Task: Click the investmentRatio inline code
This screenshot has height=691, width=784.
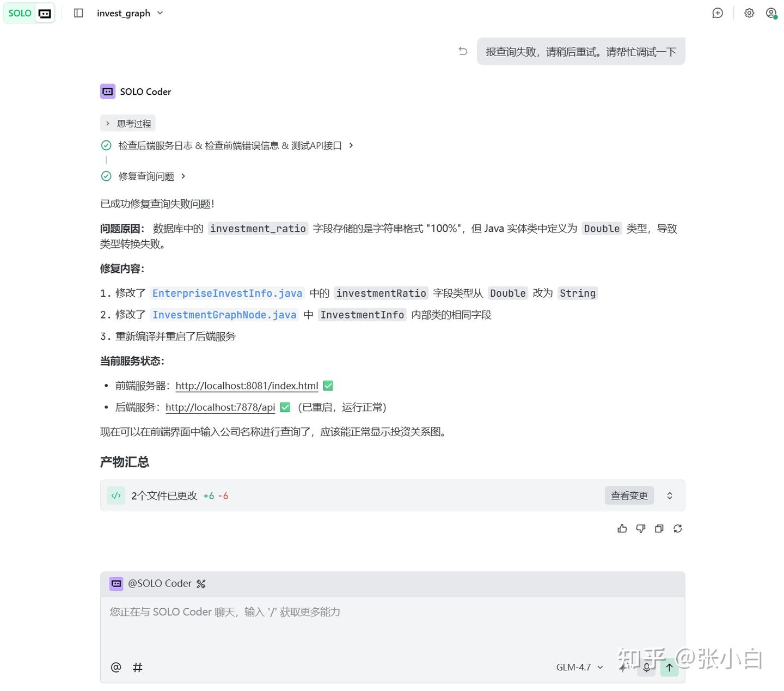Action: [381, 293]
